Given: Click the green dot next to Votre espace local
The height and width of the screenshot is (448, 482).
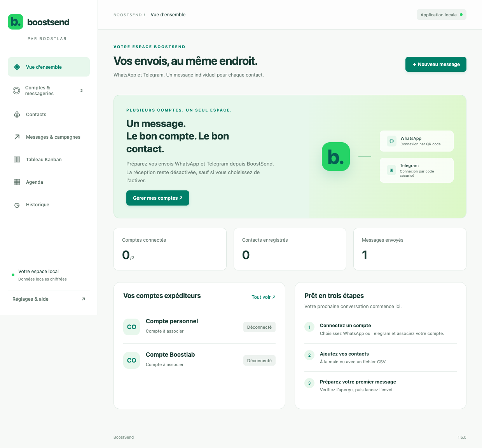Looking at the screenshot, I should pyautogui.click(x=13, y=275).
